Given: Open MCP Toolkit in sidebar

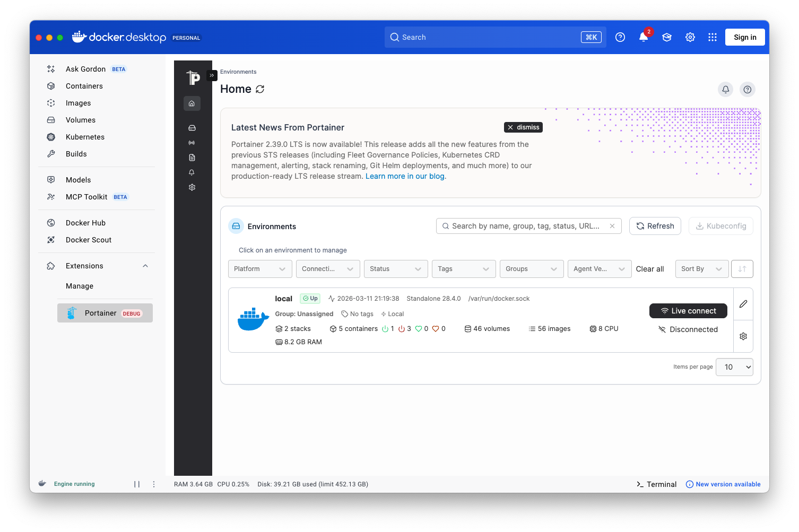Looking at the screenshot, I should (97, 197).
